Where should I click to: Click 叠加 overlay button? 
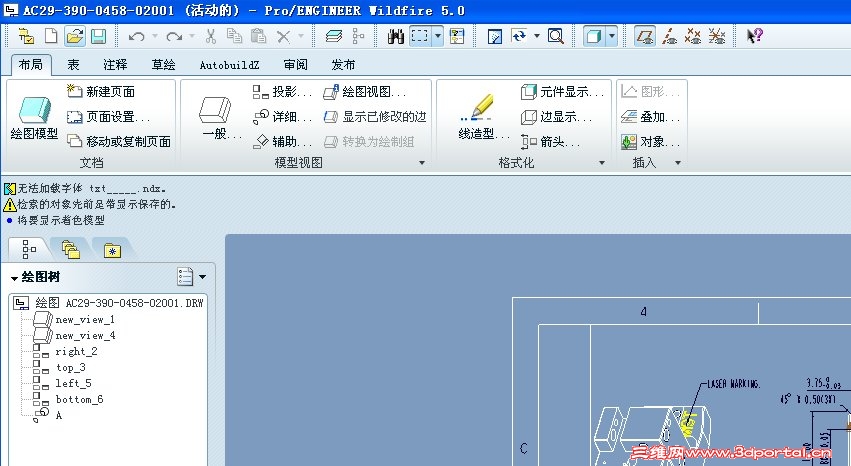pos(650,117)
